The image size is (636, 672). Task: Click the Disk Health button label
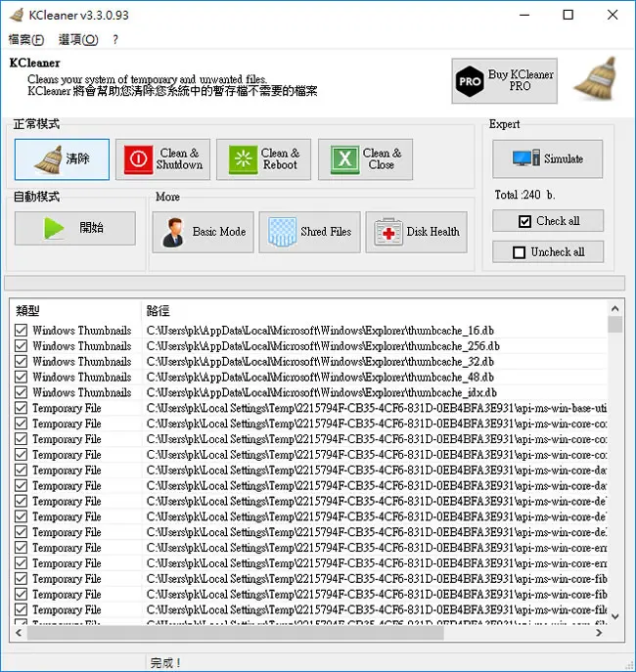(x=432, y=232)
